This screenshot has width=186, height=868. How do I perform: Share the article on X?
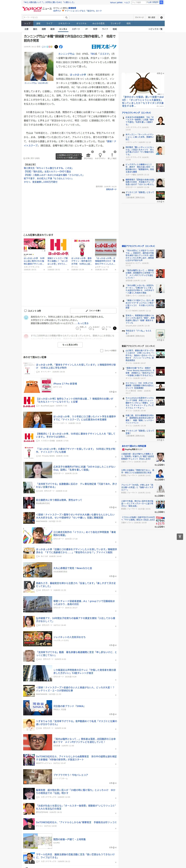56,47
